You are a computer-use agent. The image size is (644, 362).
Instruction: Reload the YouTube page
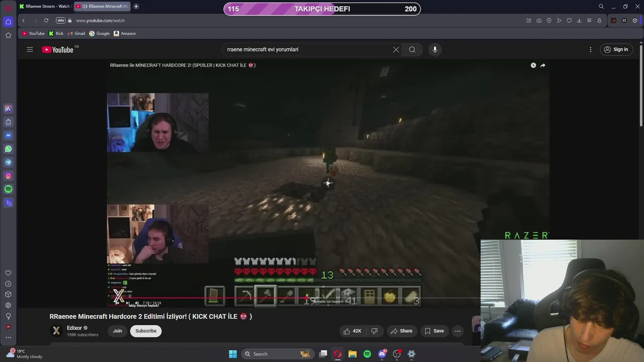[46, 21]
